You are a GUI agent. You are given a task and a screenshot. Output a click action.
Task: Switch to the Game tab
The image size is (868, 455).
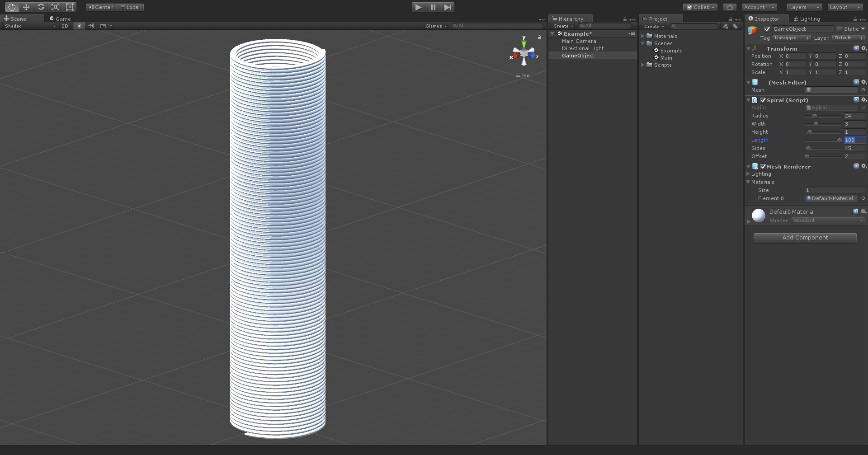(x=60, y=19)
